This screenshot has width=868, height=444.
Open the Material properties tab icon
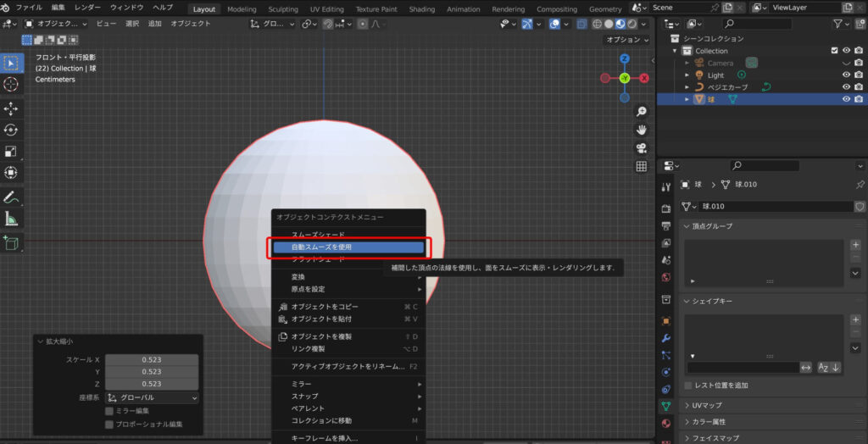665,422
